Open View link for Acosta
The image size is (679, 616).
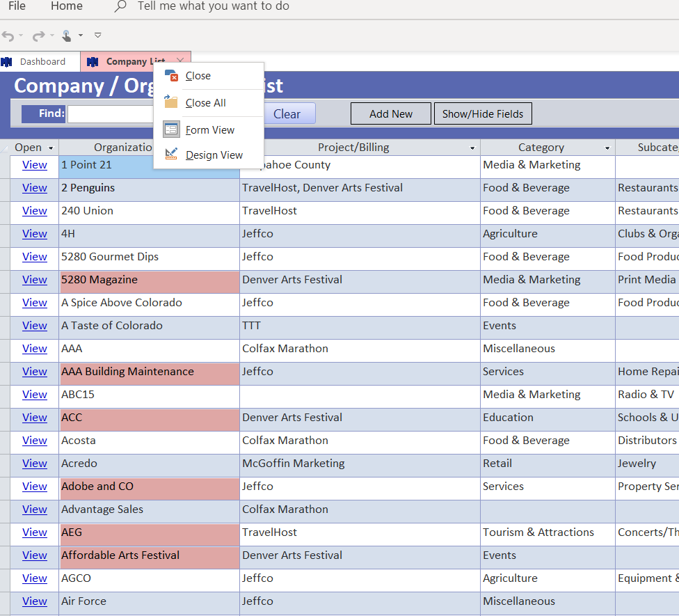[x=35, y=441]
